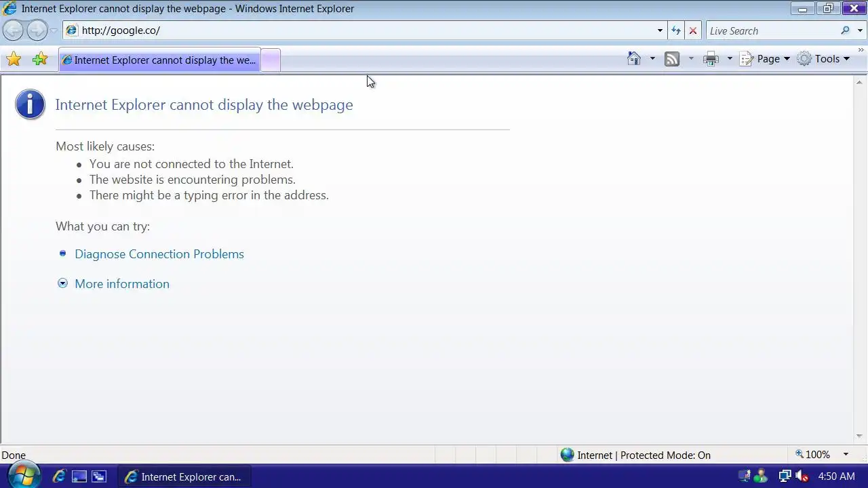Launch Internet Explorer from Quick Launch
868x488 pixels.
[59, 476]
